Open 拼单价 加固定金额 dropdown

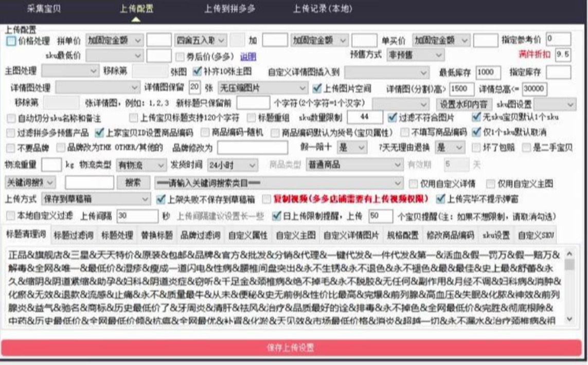(x=114, y=40)
